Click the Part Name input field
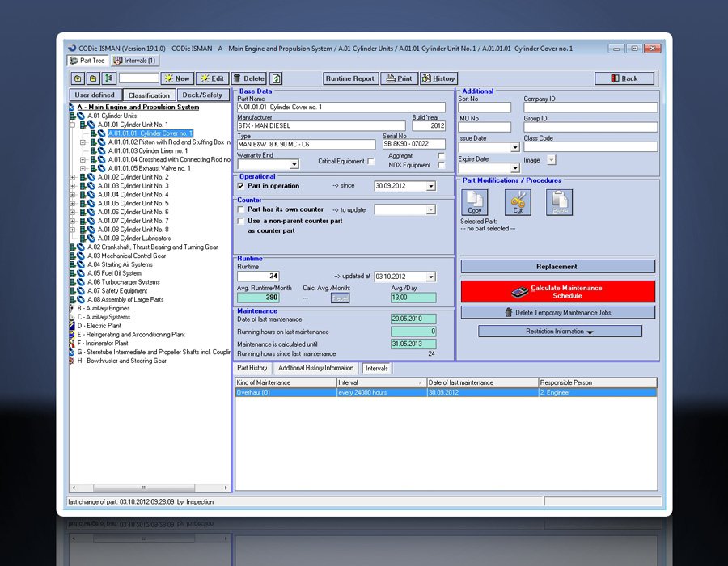This screenshot has width=728, height=566. (341, 108)
